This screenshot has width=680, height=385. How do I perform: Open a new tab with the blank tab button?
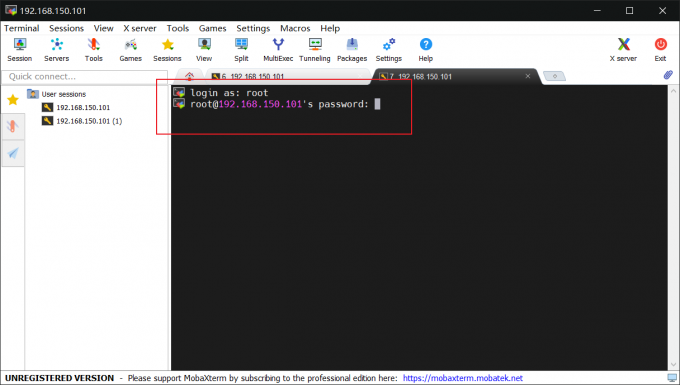click(554, 76)
